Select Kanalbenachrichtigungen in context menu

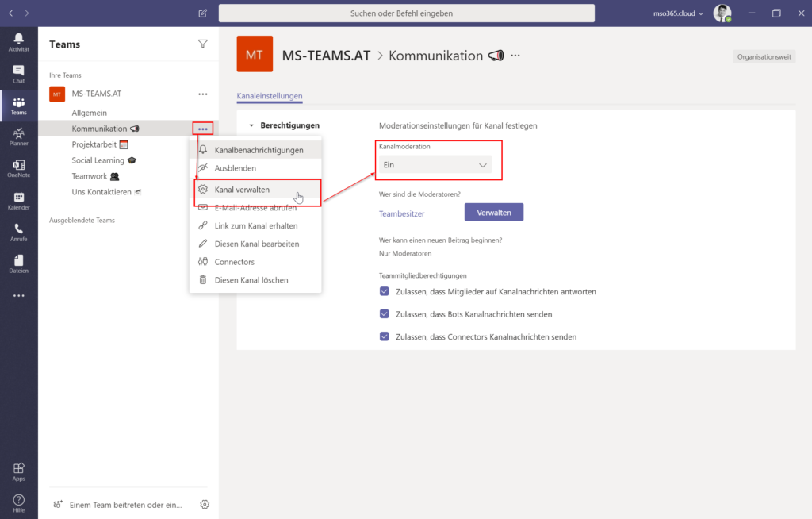(x=256, y=150)
